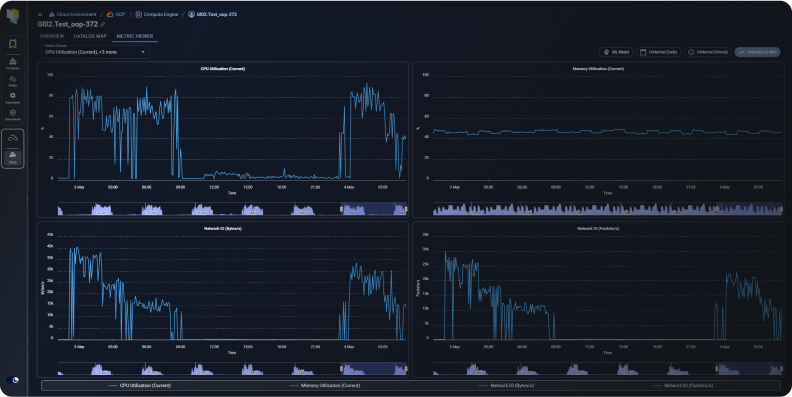Open the yellow book icon in sidebar
792x397 pixels.
(x=13, y=44)
